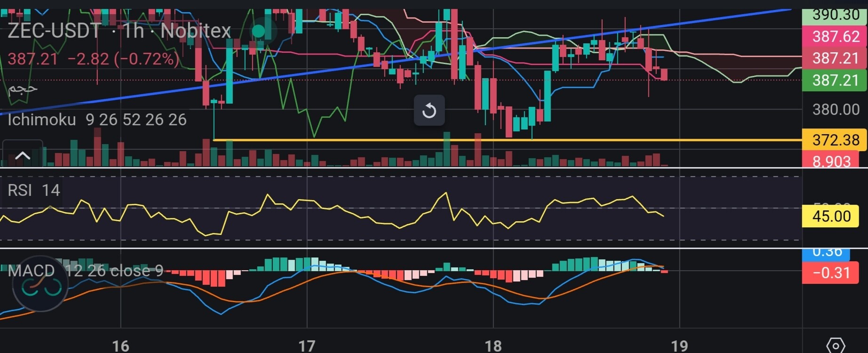Open the Ichimoku 9 26 52 indicator legend
Image resolution: width=868 pixels, height=353 pixels.
97,120
